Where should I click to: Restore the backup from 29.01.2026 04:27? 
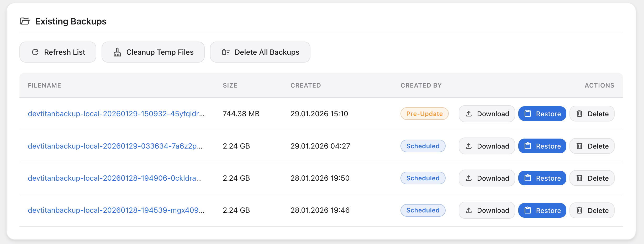pyautogui.click(x=542, y=146)
